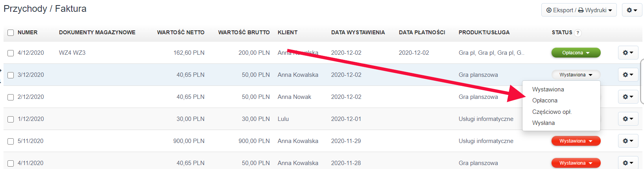
Task: Check the box for invoice 4/12/2020
Action: [11, 53]
